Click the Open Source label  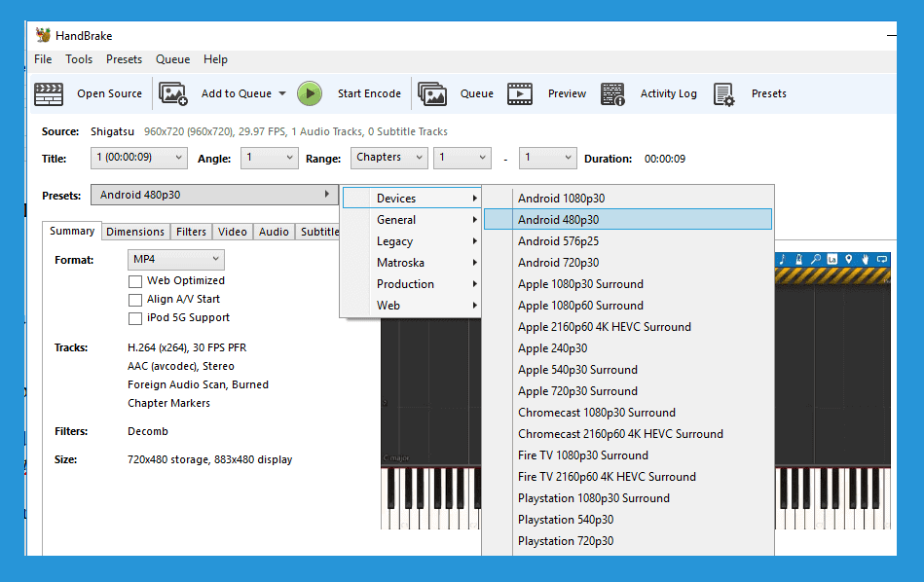110,93
